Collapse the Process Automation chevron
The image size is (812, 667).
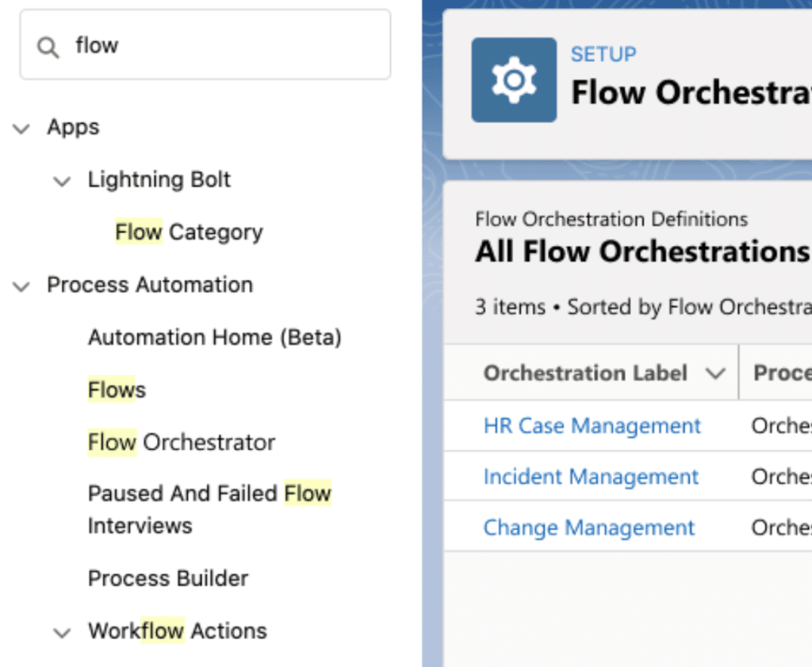click(x=22, y=286)
